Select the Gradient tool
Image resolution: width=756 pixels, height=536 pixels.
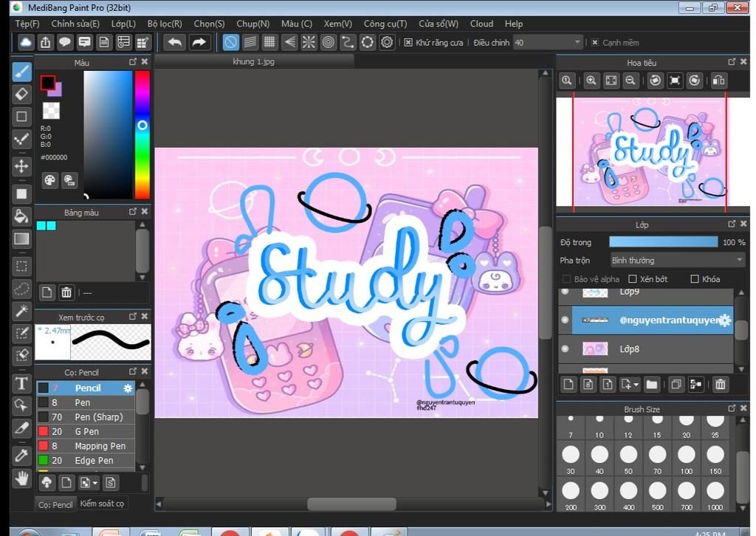[x=21, y=239]
